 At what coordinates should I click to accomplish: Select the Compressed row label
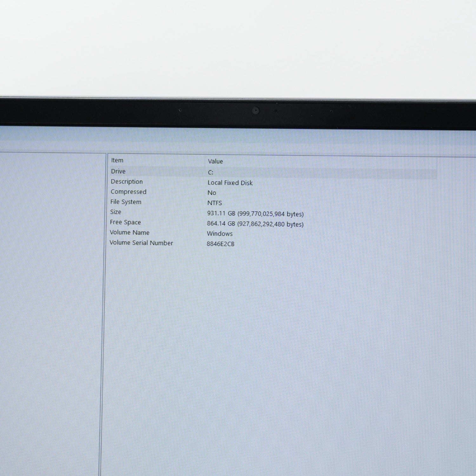[x=129, y=192]
